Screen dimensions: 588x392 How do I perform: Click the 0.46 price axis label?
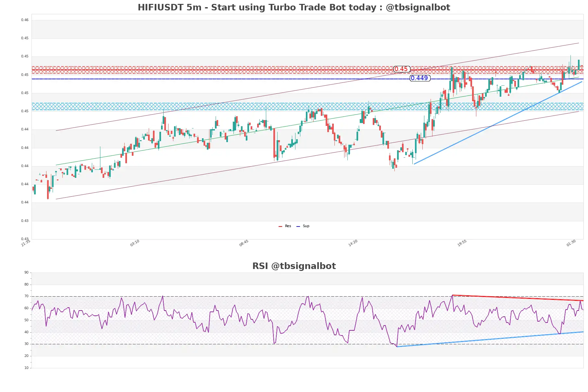(25, 20)
